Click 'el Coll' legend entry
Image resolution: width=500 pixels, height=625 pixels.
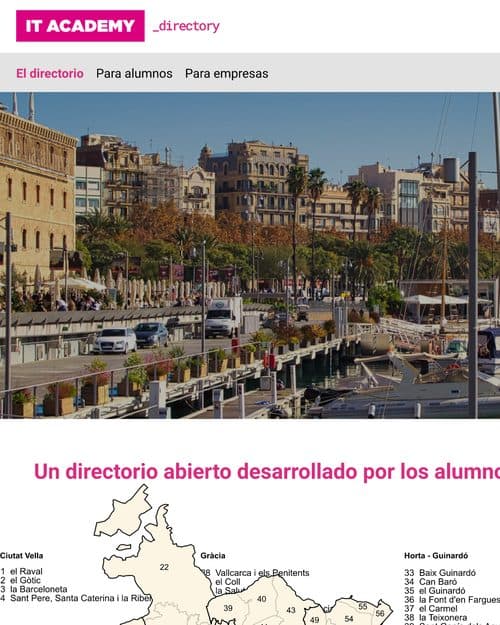coord(228,582)
